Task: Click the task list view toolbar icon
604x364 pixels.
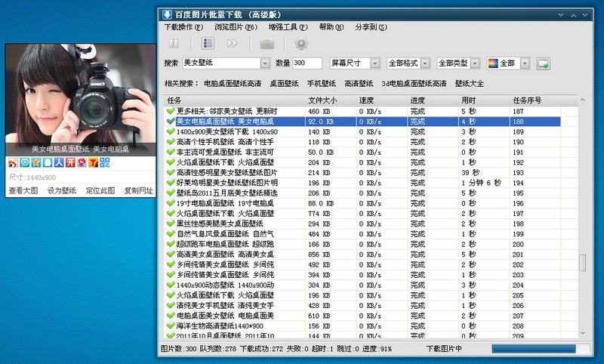Action: pos(208,44)
